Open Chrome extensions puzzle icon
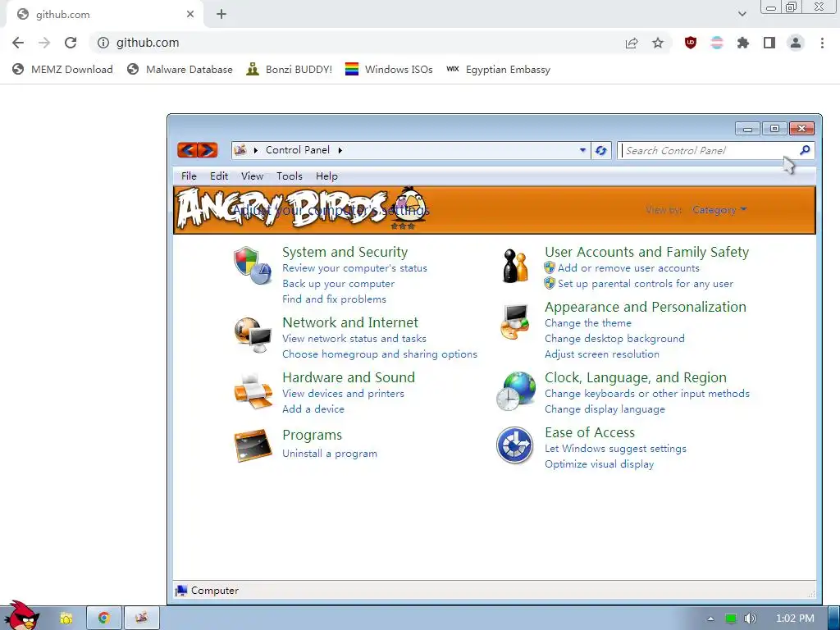This screenshot has width=840, height=630. (743, 43)
